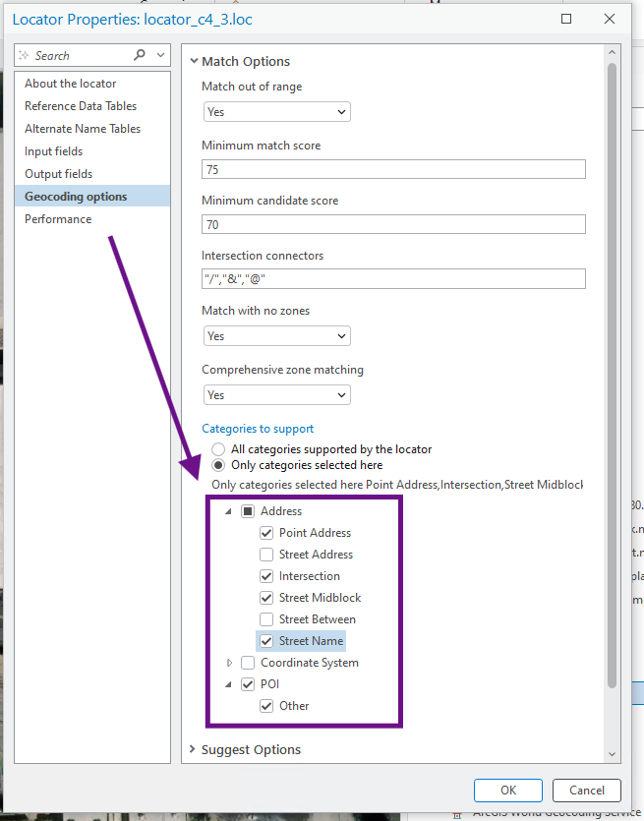Expand the Coordinate System tree node
Viewport: 644px width, 821px height.
point(230,663)
